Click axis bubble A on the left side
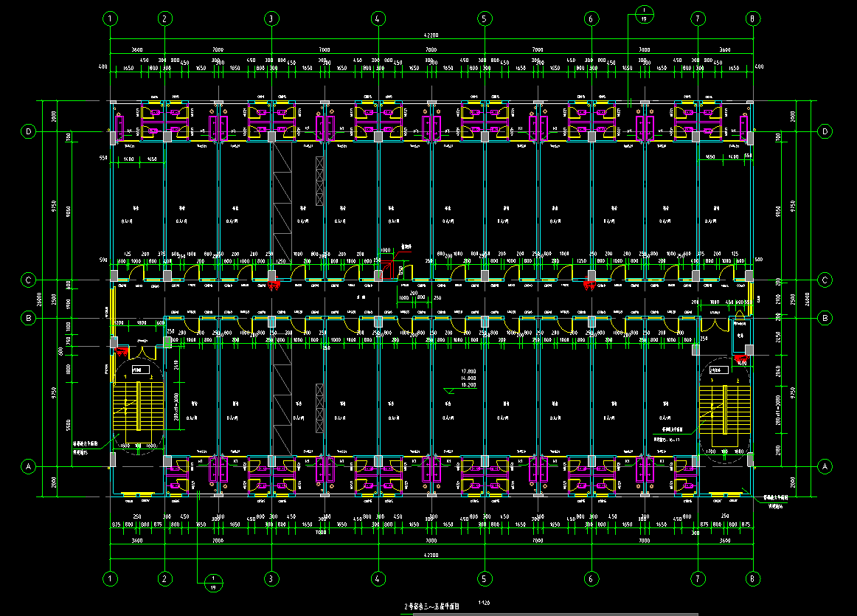This screenshot has width=857, height=616. tap(29, 466)
